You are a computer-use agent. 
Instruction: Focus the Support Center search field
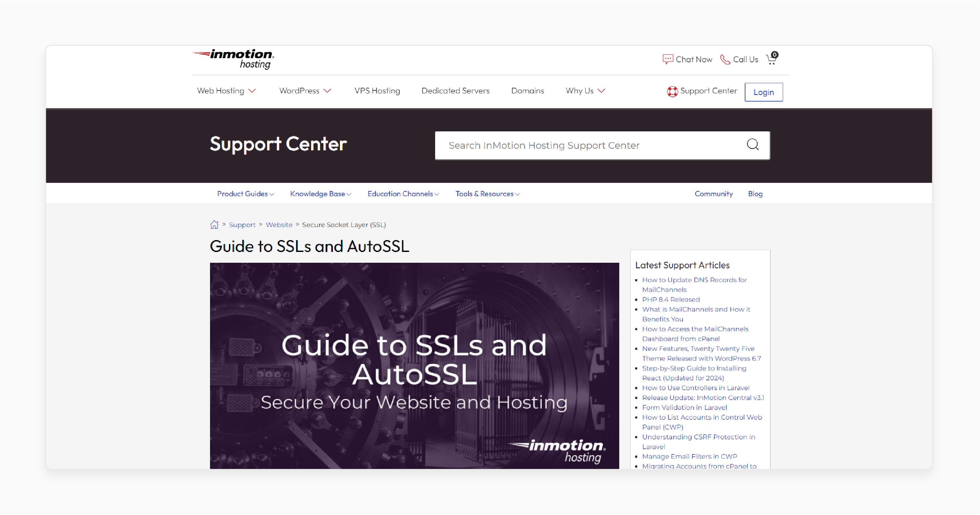[602, 145]
